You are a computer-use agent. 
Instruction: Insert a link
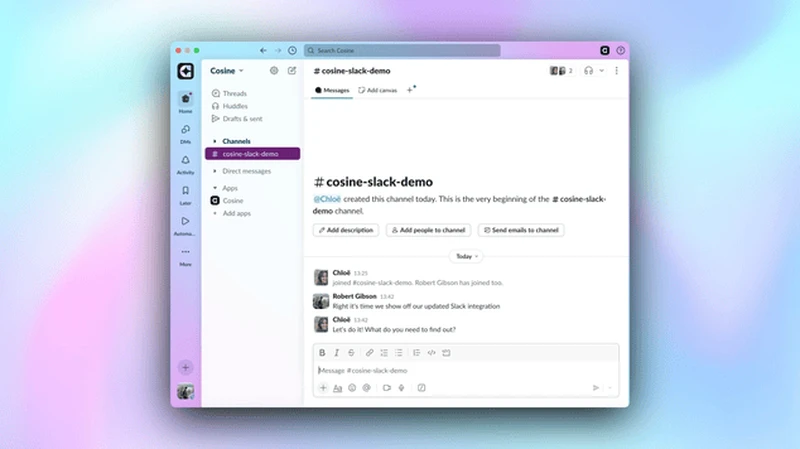pos(369,353)
